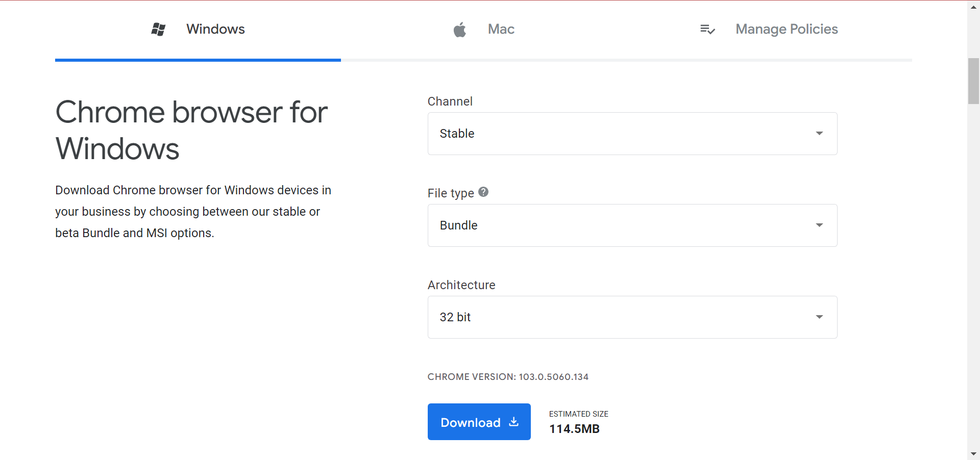980x460 pixels.
Task: Click the download arrow icon in button
Action: coord(514,422)
